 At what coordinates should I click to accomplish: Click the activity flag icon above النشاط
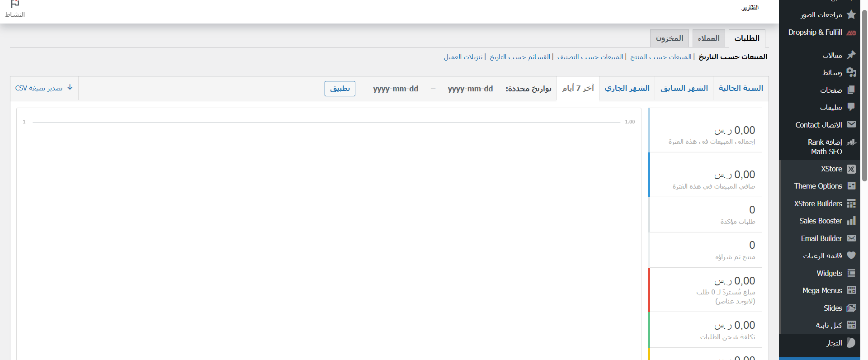tap(15, 4)
